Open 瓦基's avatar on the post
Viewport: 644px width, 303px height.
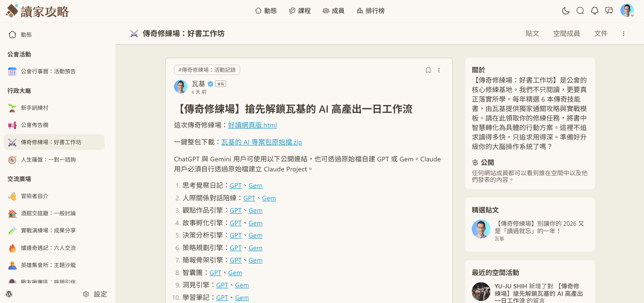pos(181,86)
